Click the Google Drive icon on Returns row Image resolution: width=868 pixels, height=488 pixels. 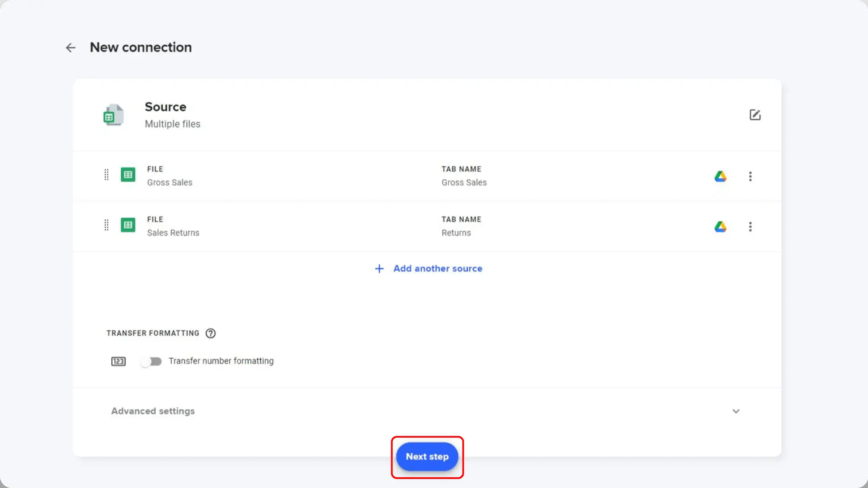tap(721, 226)
